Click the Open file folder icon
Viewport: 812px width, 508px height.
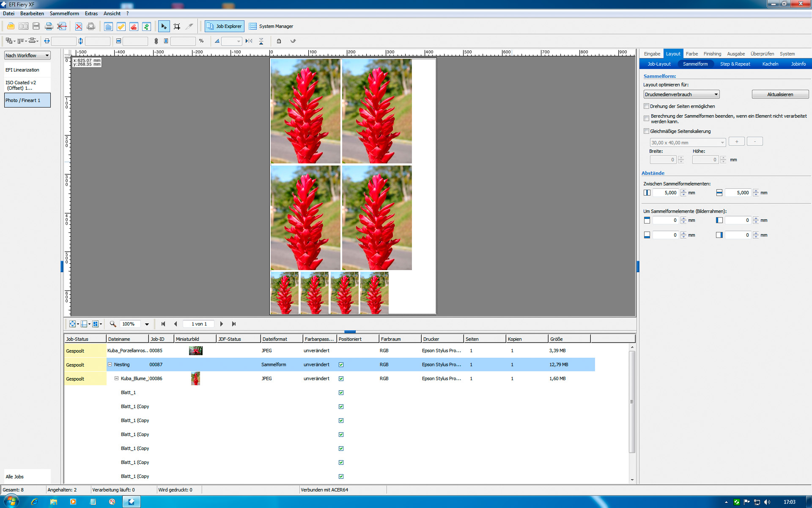[x=11, y=26]
